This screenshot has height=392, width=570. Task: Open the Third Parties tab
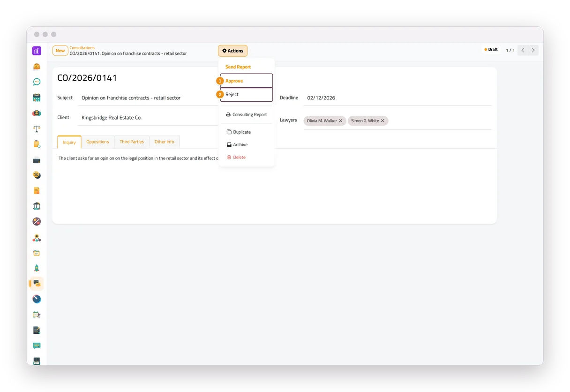pyautogui.click(x=132, y=142)
